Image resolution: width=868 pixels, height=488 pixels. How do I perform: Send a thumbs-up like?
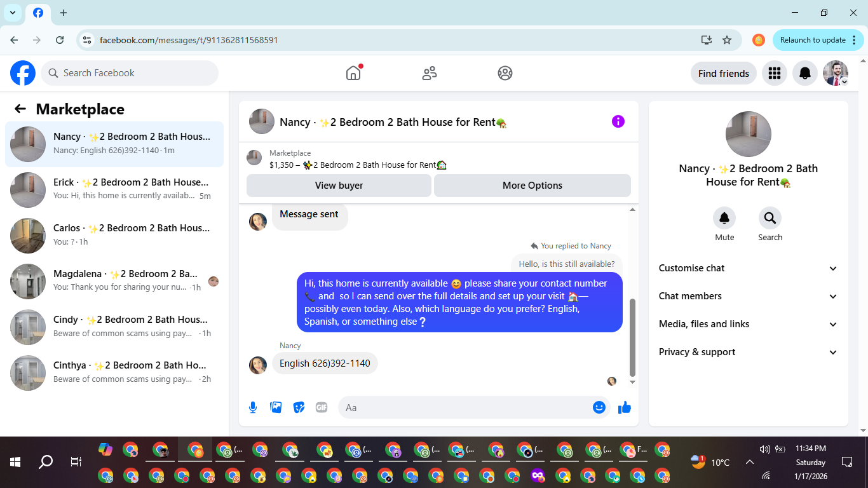[x=625, y=407]
